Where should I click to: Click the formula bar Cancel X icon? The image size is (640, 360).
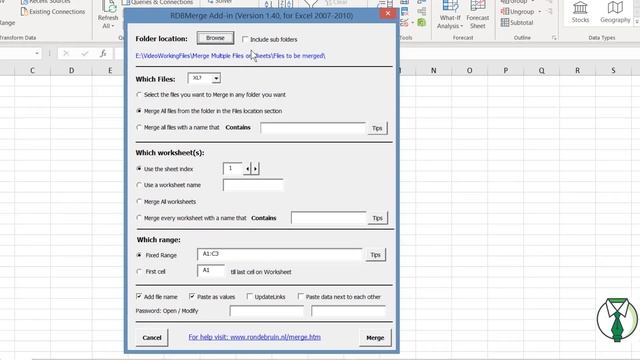click(x=66, y=53)
